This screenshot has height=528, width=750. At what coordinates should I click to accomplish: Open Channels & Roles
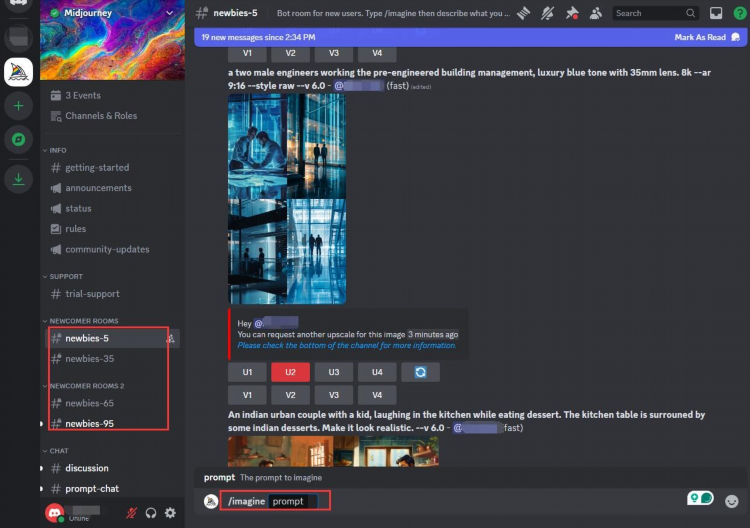tap(112, 116)
